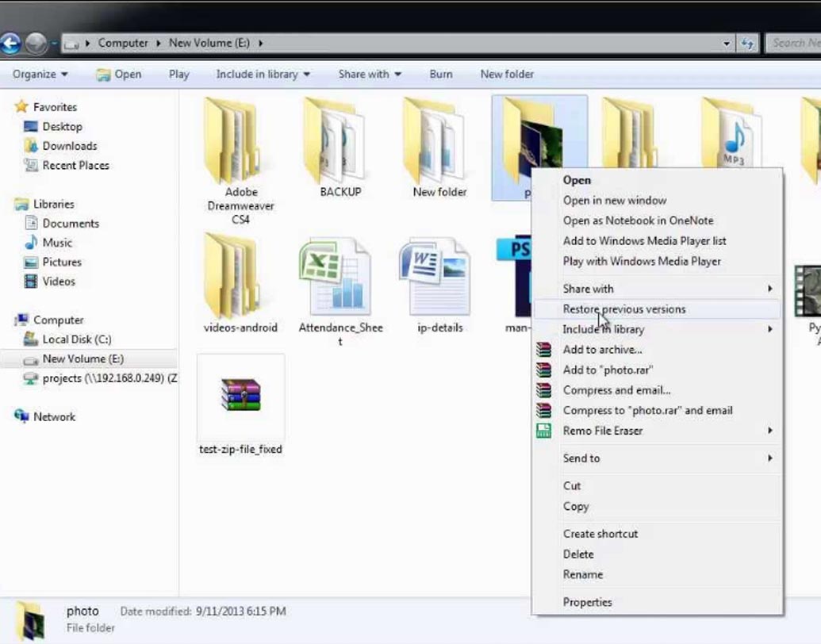Select the videos-android folder icon

(x=231, y=278)
